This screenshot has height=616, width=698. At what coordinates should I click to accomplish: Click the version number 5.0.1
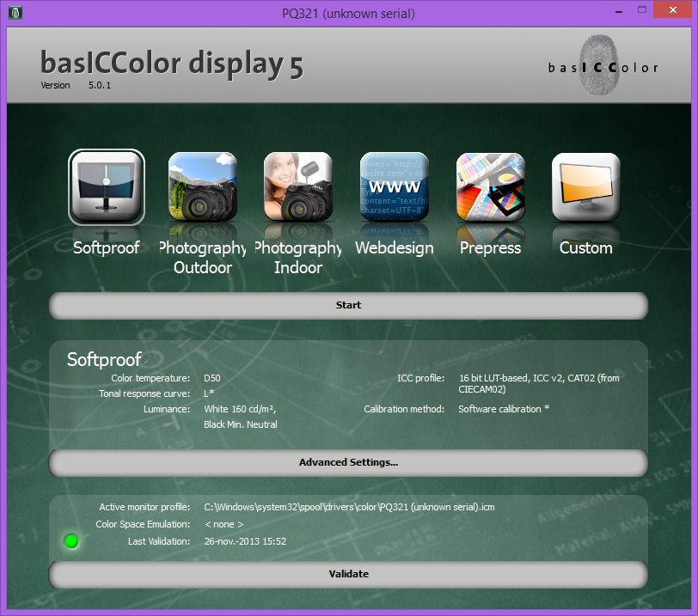[x=99, y=85]
